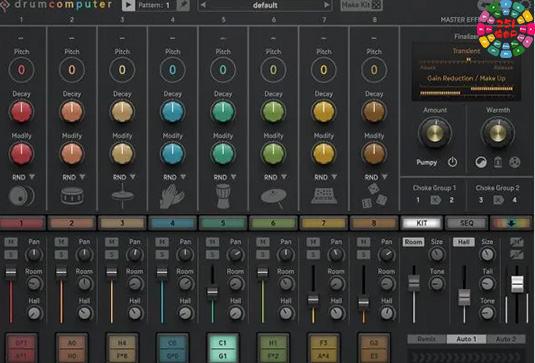Mute channel 3 in the mixer

click(x=112, y=242)
